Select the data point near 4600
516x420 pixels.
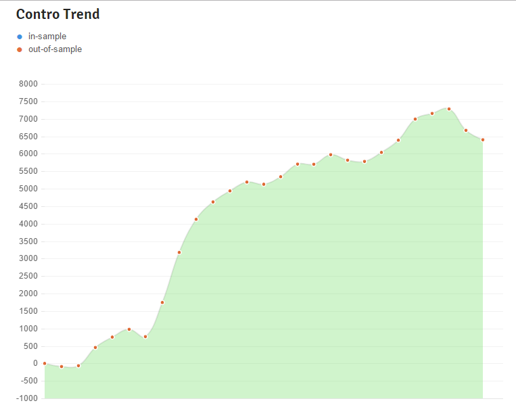[x=213, y=202]
